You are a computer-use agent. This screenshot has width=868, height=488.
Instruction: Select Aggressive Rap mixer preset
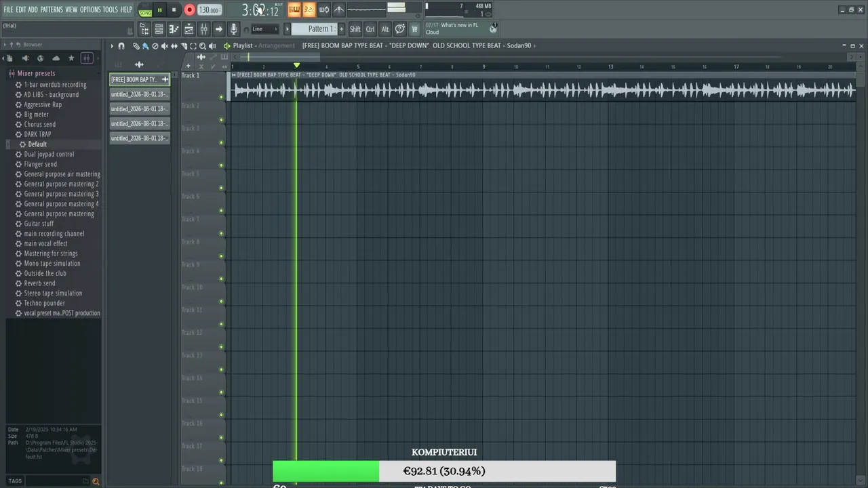[43, 104]
